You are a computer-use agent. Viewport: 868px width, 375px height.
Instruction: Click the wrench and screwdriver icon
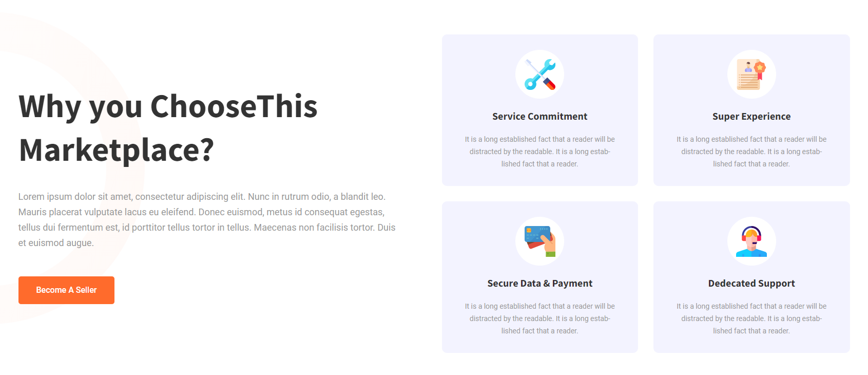[539, 74]
